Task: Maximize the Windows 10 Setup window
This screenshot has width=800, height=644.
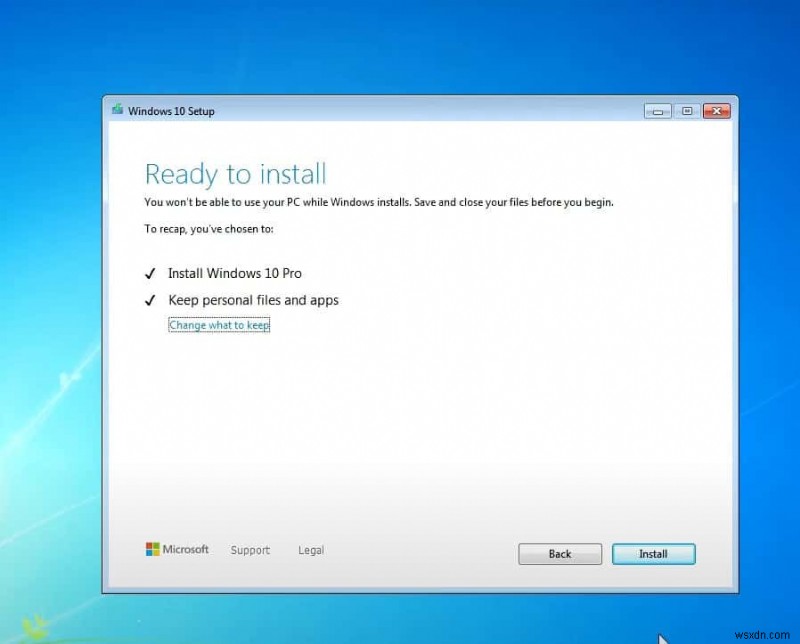Action: click(687, 111)
